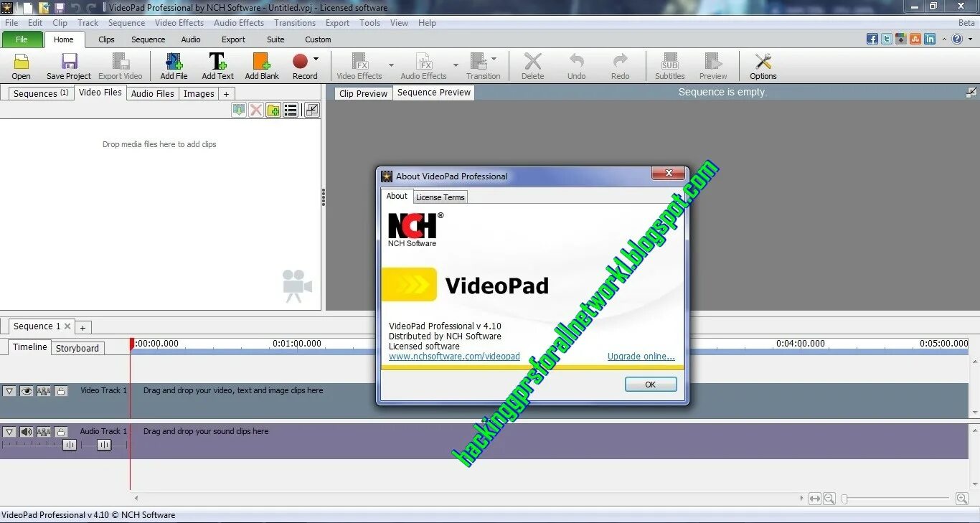This screenshot has height=523, width=980.
Task: Expand the Video Effects dropdown arrow
Action: pos(391,65)
